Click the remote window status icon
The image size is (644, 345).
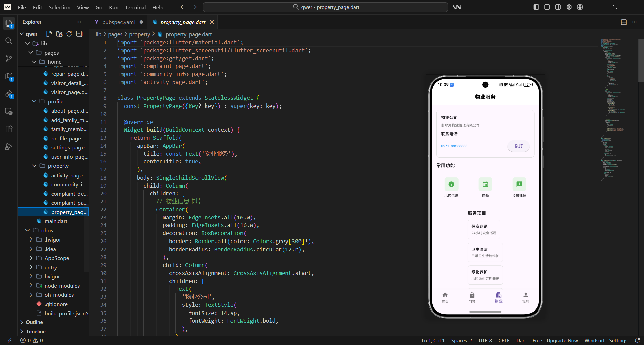tap(9, 340)
